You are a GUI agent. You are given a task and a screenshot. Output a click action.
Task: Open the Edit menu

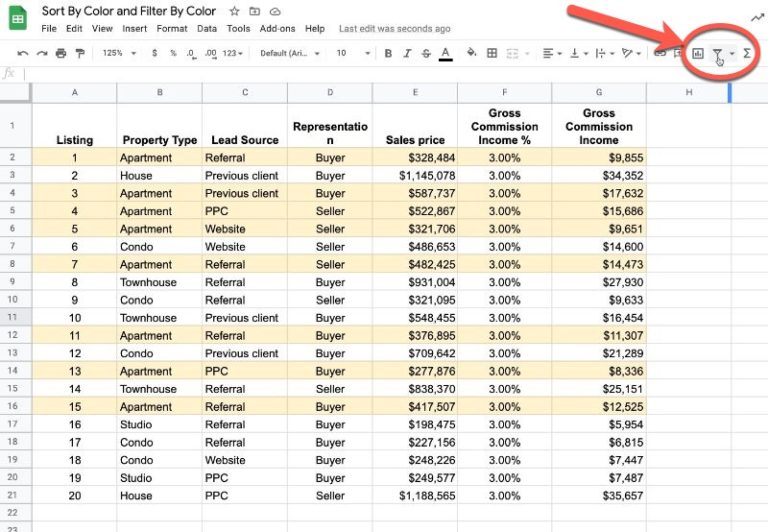(x=74, y=28)
